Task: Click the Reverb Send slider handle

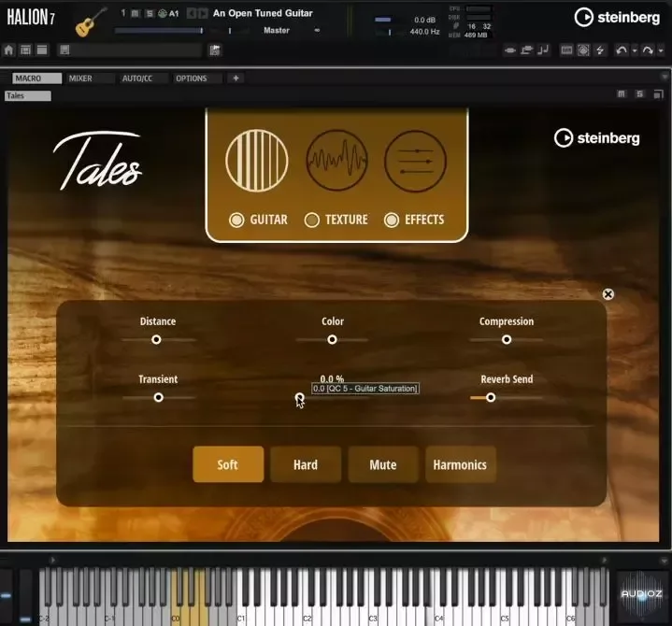Action: 491,398
